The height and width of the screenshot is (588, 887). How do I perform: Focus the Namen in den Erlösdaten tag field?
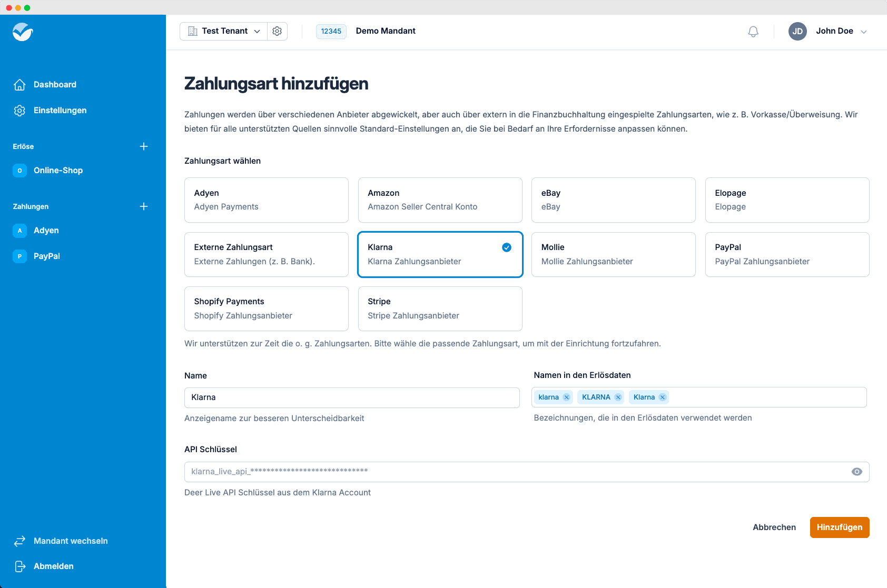click(x=699, y=397)
